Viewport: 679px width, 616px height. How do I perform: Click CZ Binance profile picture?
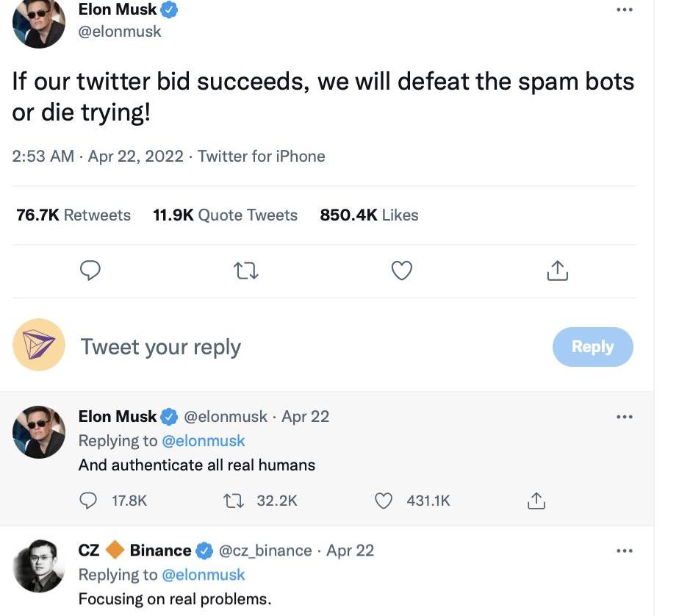pos(39,566)
